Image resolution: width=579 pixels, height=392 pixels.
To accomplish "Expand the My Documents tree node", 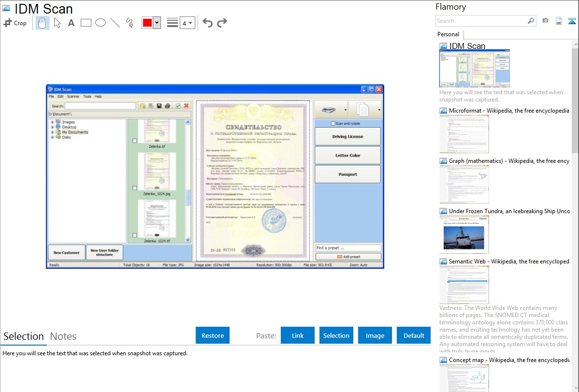I will click(x=52, y=132).
